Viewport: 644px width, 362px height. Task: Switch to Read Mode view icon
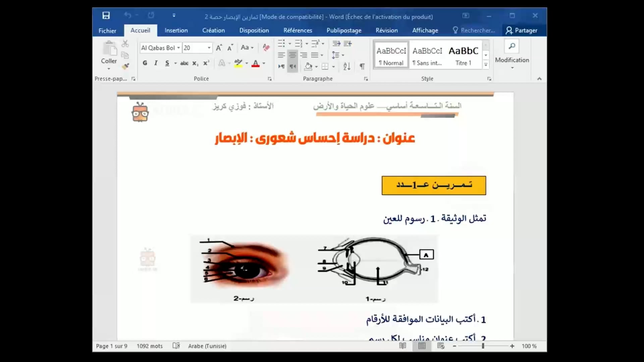[402, 346]
